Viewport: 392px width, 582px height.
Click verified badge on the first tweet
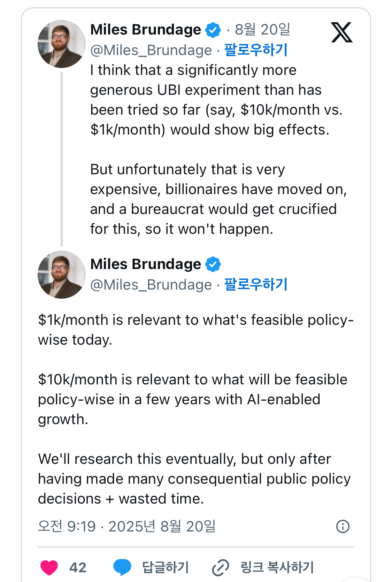coord(213,30)
